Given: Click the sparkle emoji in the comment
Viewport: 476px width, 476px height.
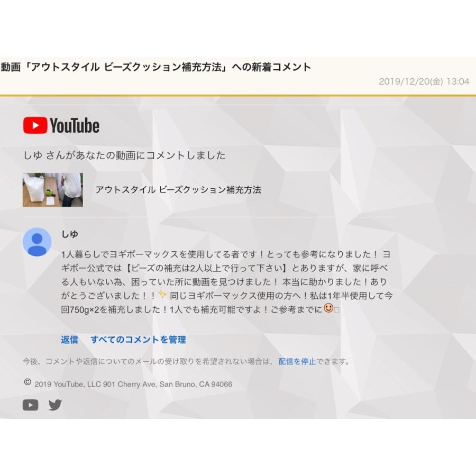Looking at the screenshot, I should pos(162,294).
